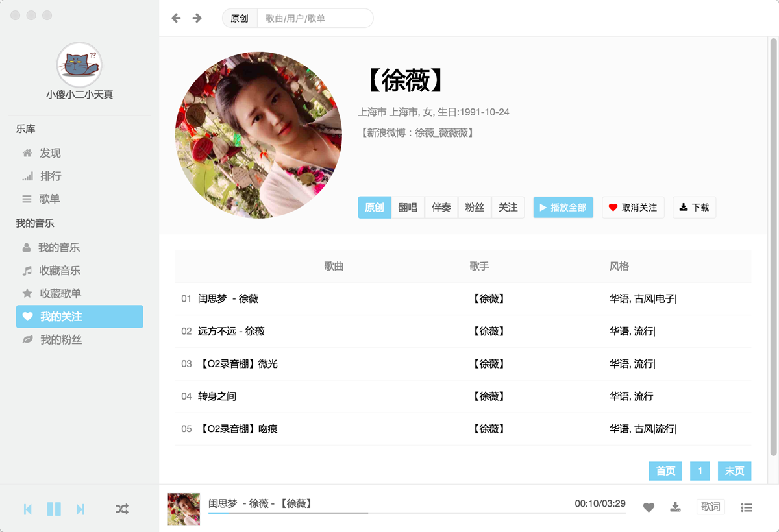Open 排行 rankings in the sidebar
Screen dimensions: 779x532
pos(50,176)
